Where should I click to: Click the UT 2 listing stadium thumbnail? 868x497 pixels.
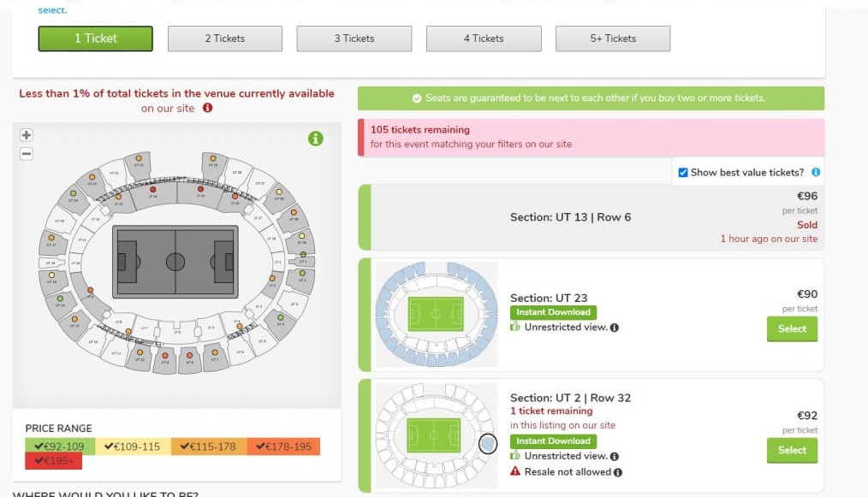436,436
